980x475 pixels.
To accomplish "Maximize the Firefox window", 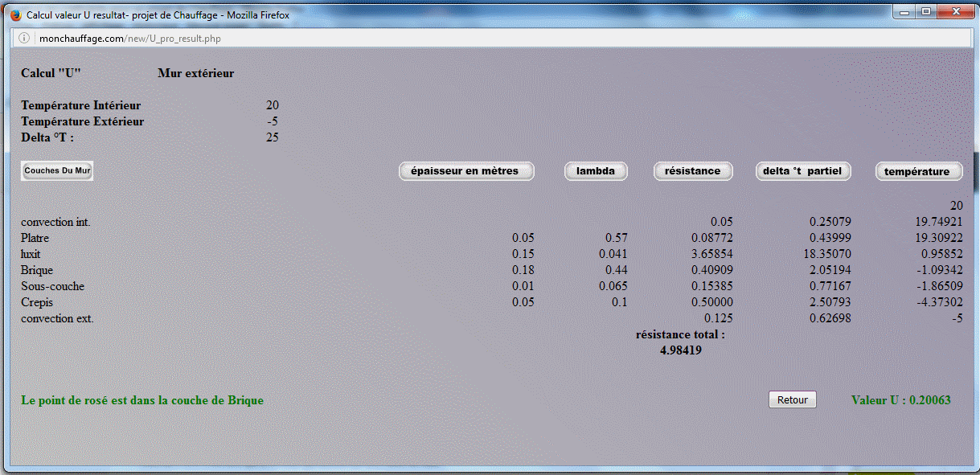I will (926, 12).
